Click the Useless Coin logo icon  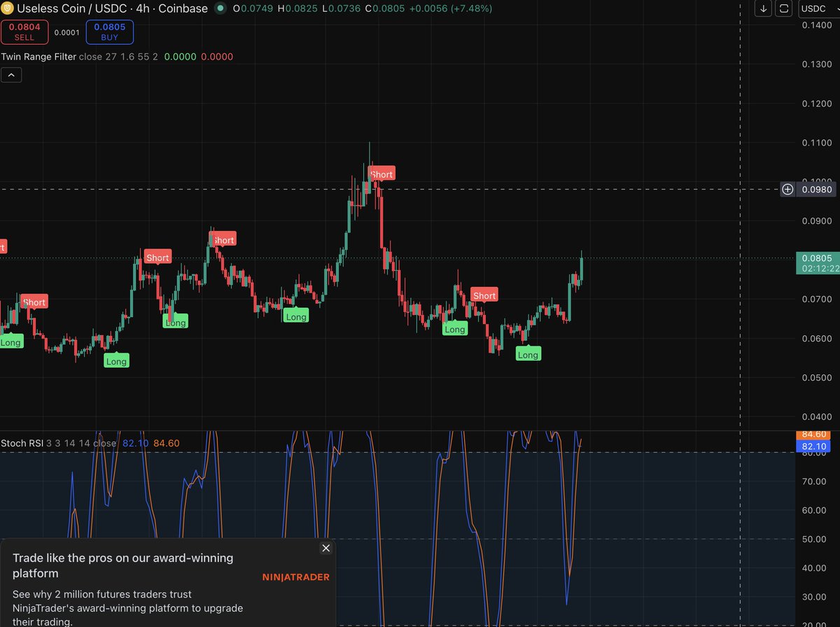pyautogui.click(x=7, y=8)
